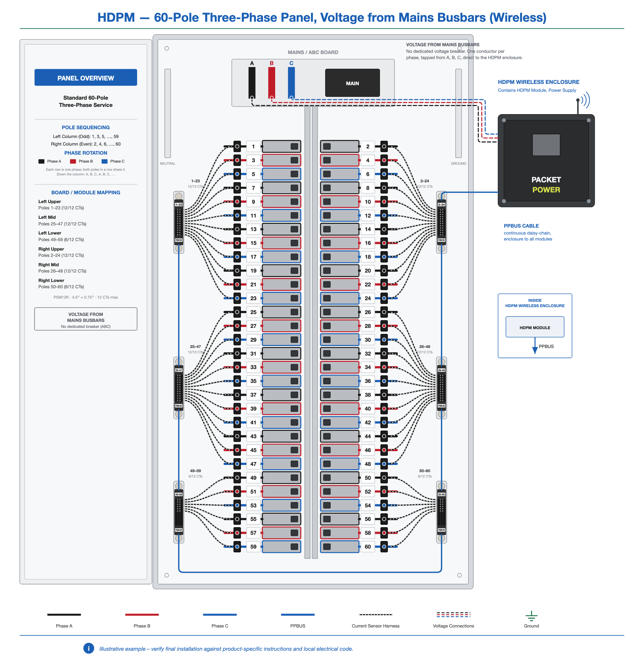Viewport: 644px width, 663px height.
Task: Click the current sensor on pole 59
Action: [237, 546]
